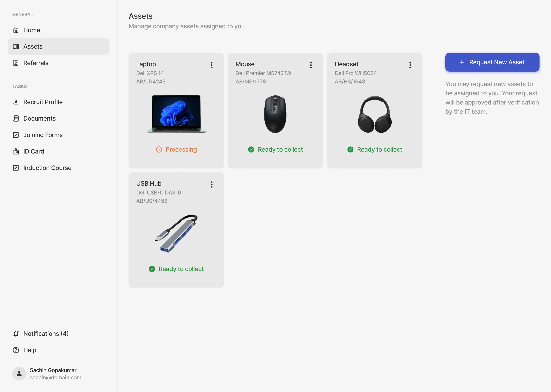Click the Assets page heading
This screenshot has width=551, height=392.
click(x=141, y=16)
